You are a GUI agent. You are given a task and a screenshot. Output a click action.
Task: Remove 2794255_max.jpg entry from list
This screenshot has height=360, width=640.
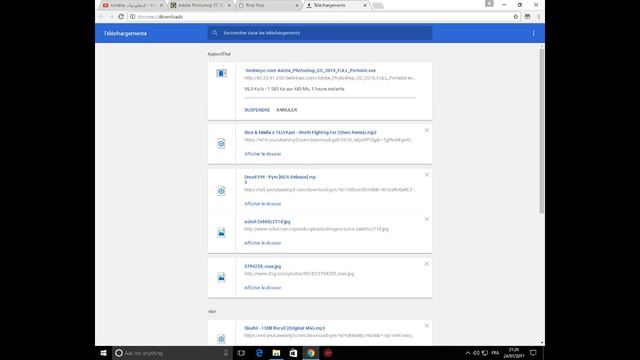427,264
